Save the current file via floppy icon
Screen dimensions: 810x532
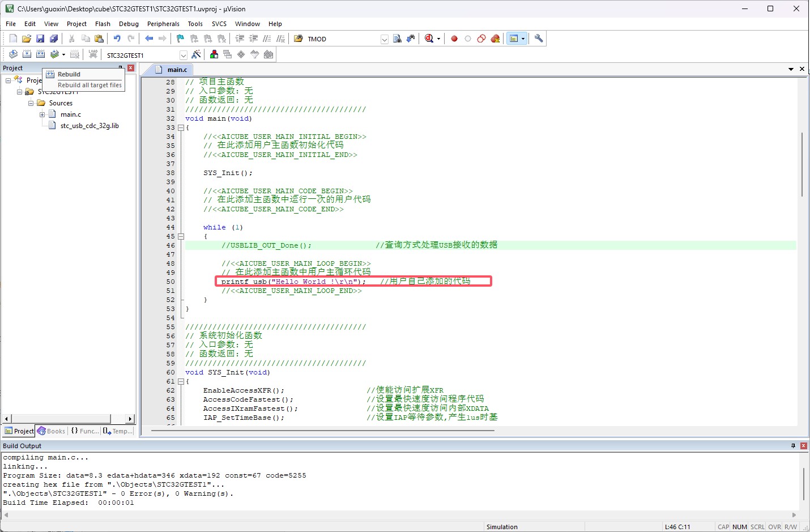pos(40,39)
